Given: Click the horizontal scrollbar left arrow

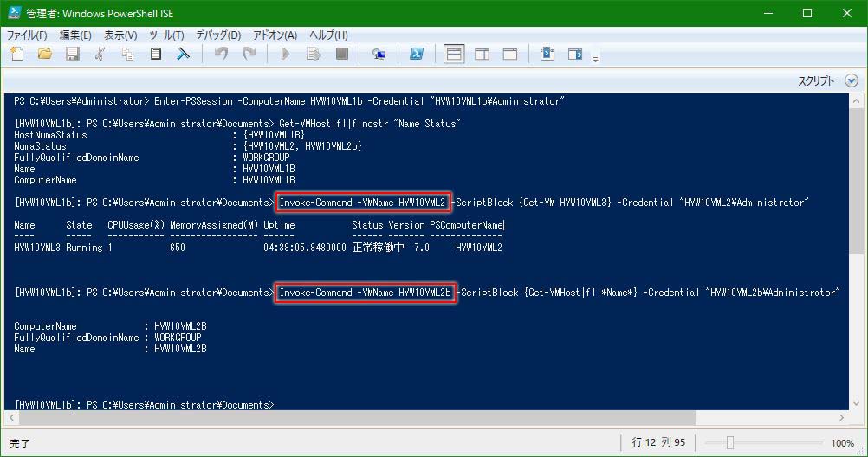Looking at the screenshot, I should (x=11, y=418).
